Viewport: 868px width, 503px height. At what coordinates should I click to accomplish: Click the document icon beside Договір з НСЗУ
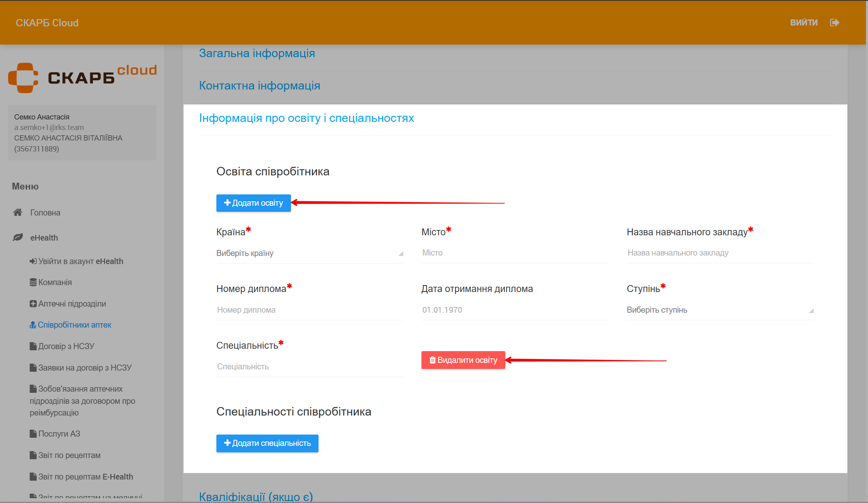tap(33, 346)
